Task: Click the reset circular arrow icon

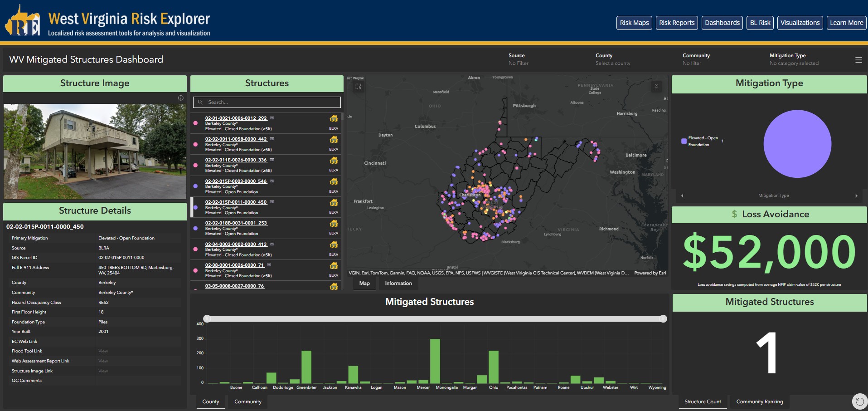Action: click(859, 401)
